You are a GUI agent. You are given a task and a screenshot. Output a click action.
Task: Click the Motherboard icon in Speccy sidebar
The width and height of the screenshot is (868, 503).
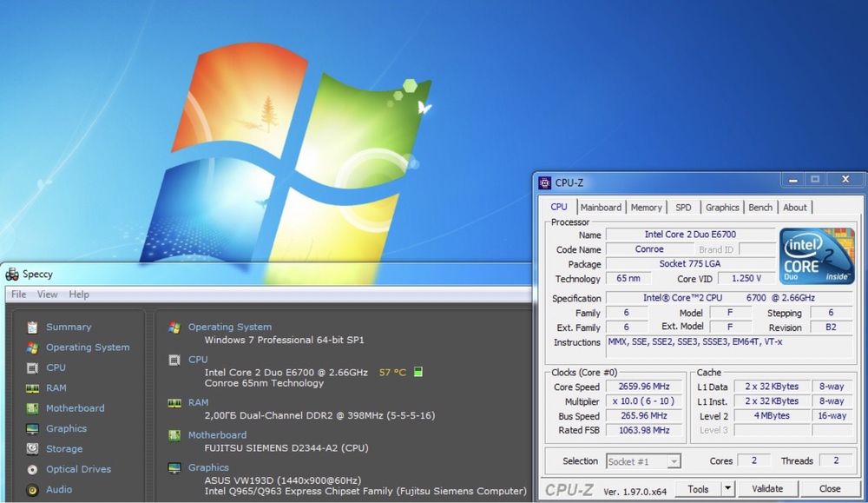[x=33, y=409]
